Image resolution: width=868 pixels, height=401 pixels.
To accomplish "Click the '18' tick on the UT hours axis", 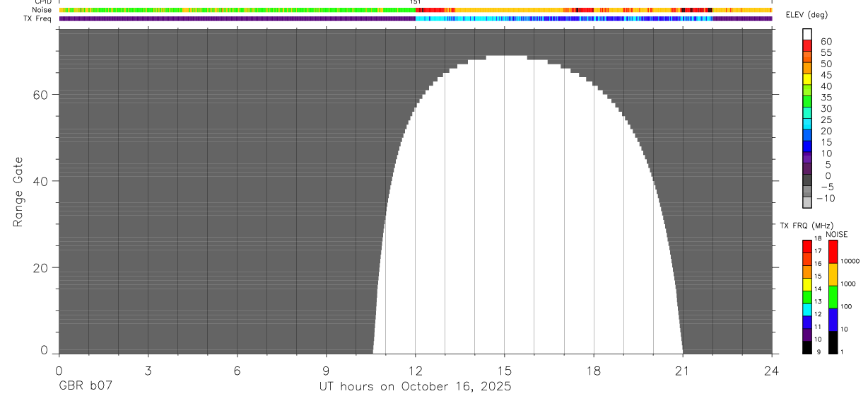I will [x=594, y=370].
